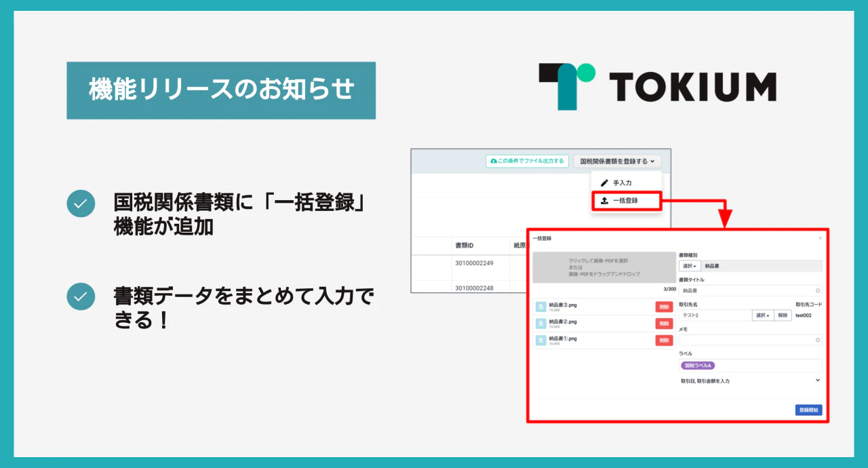This screenshot has height=468, width=868.
Task: Expand the 取引日, 取引金額を入力 section chevron
Action: (x=817, y=381)
